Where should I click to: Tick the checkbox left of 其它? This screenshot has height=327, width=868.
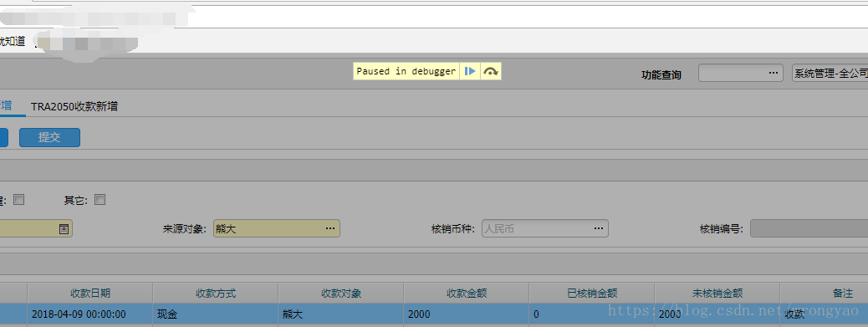(19, 200)
